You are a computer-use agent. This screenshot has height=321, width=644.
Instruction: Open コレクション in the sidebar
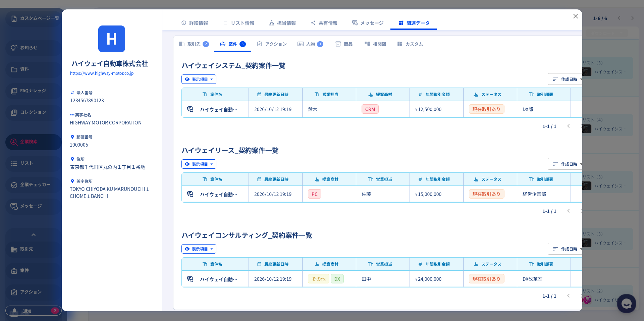33,112
